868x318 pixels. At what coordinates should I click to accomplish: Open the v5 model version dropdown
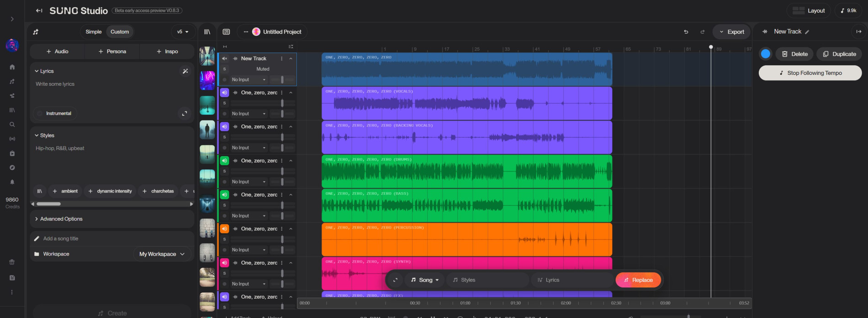[x=183, y=32]
